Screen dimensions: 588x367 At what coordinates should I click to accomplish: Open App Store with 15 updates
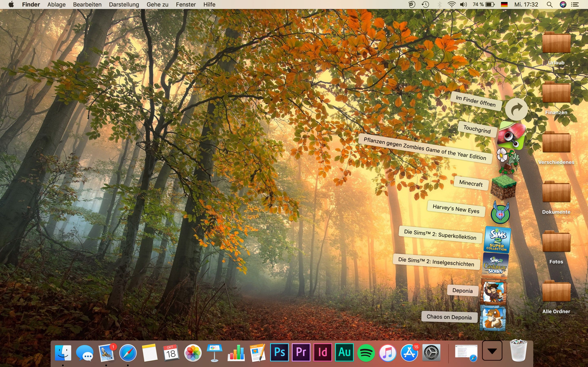pyautogui.click(x=409, y=353)
